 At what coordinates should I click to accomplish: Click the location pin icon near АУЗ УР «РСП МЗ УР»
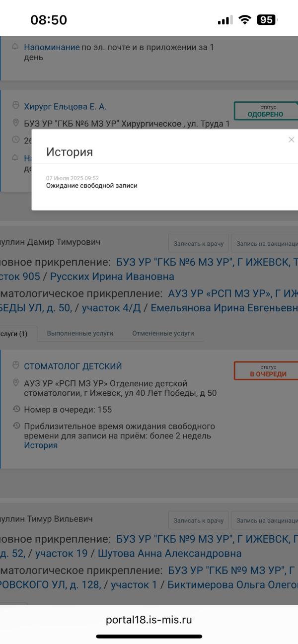[x=15, y=383]
